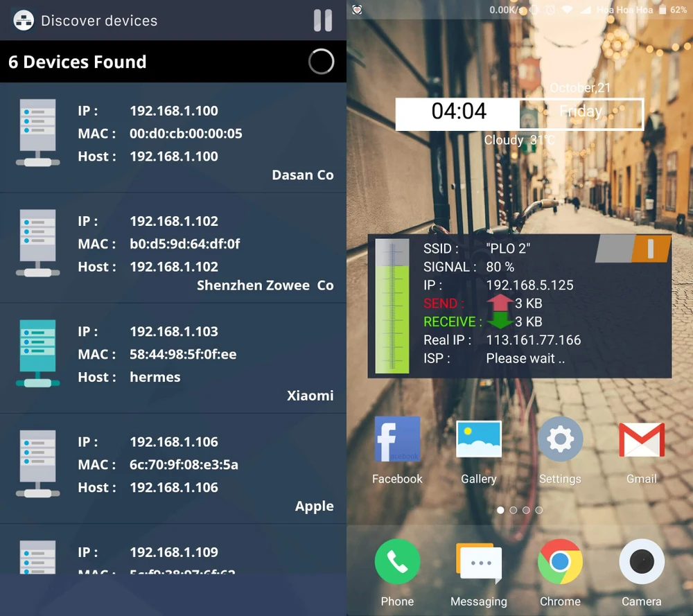Open the Settings gear app
This screenshot has width=693, height=616.
(x=560, y=439)
